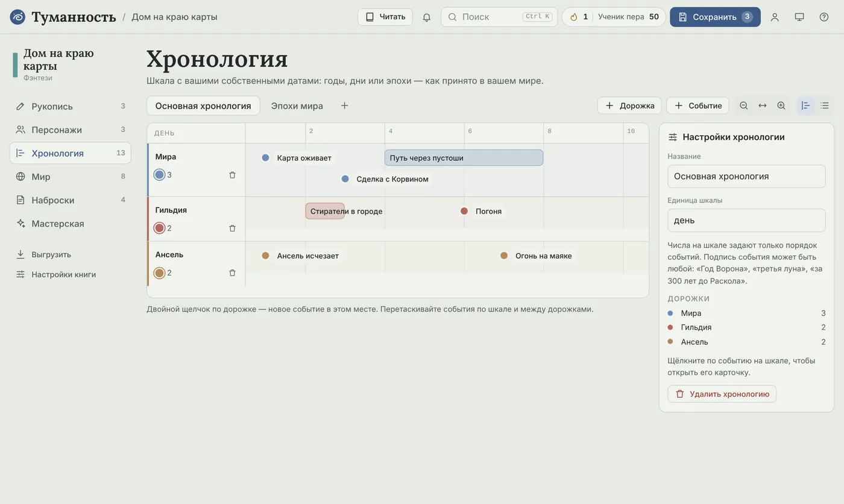This screenshot has height=504, width=844.
Task: Switch to list view
Action: 825,106
